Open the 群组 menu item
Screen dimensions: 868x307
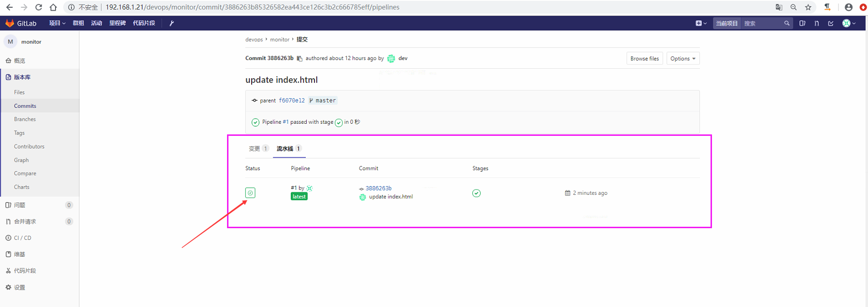pyautogui.click(x=78, y=23)
